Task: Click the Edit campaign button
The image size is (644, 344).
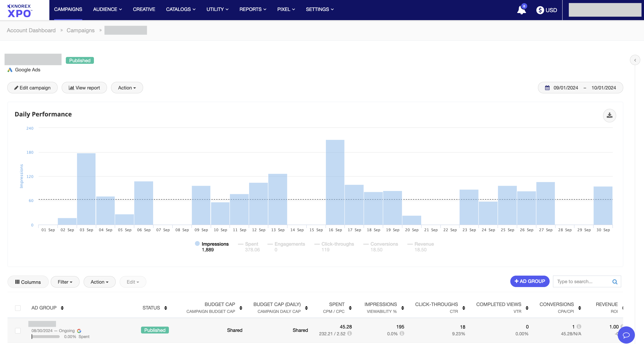Action: [x=32, y=88]
